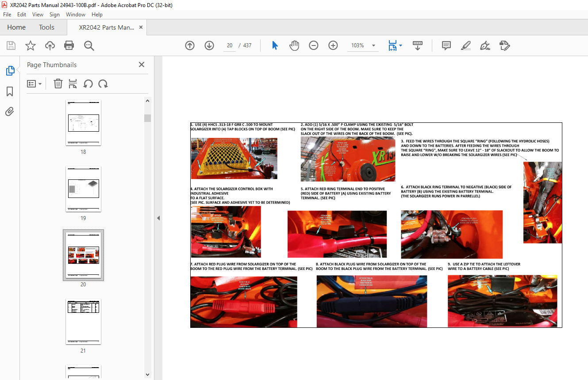Add the document to favorites with the star icon

[x=31, y=46]
